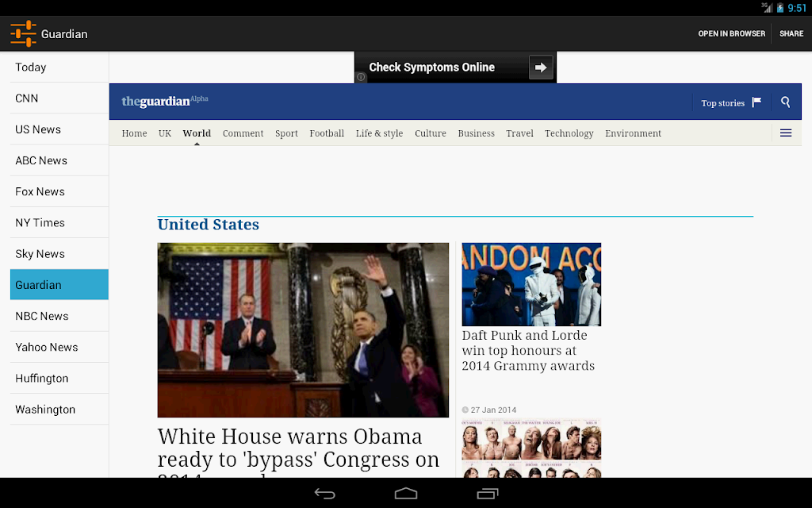Tap the 9:51 clock
This screenshot has width=812, height=508.
pyautogui.click(x=797, y=8)
